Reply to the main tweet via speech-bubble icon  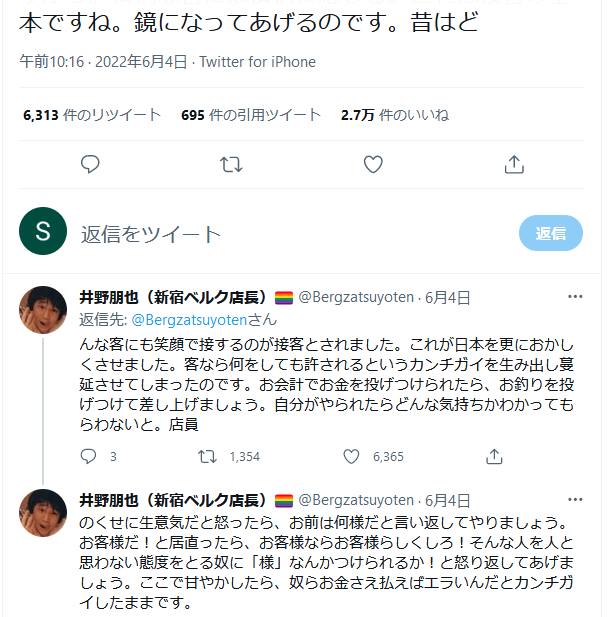click(x=90, y=164)
